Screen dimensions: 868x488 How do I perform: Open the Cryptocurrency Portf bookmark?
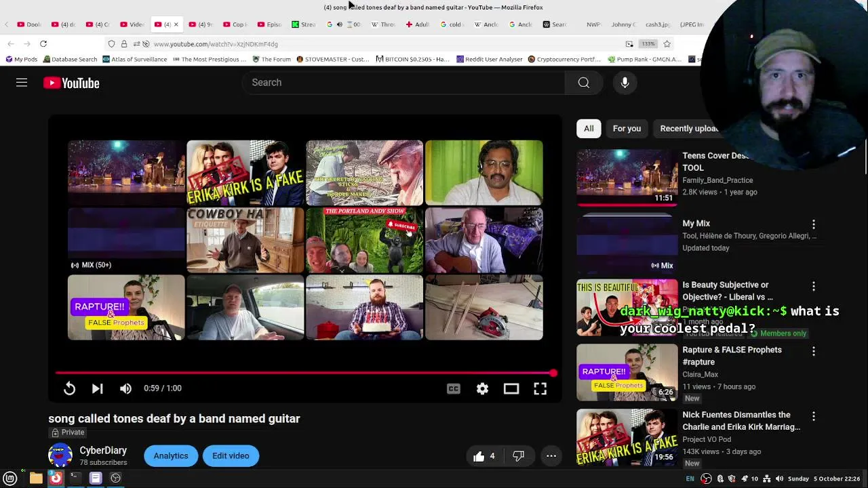pyautogui.click(x=564, y=59)
